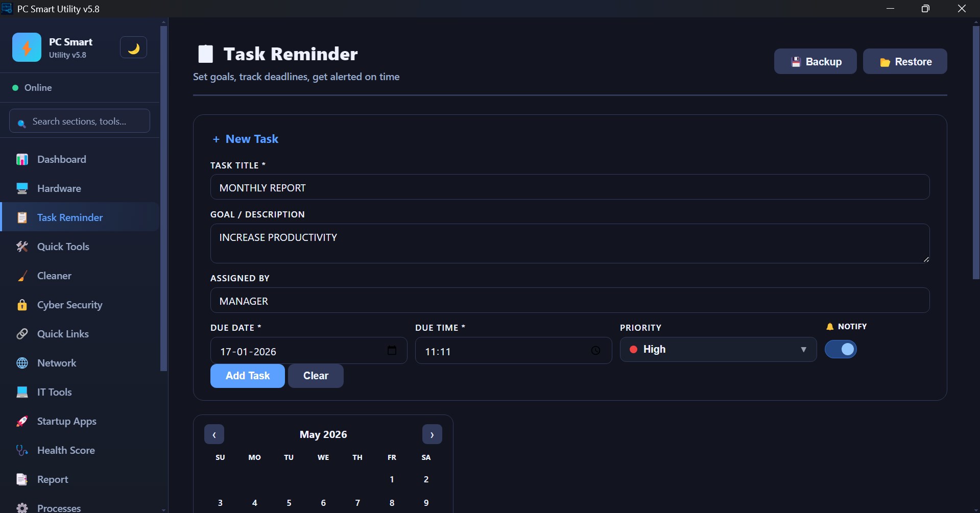The image size is (980, 513).
Task: Click the Add Task button
Action: tap(248, 376)
